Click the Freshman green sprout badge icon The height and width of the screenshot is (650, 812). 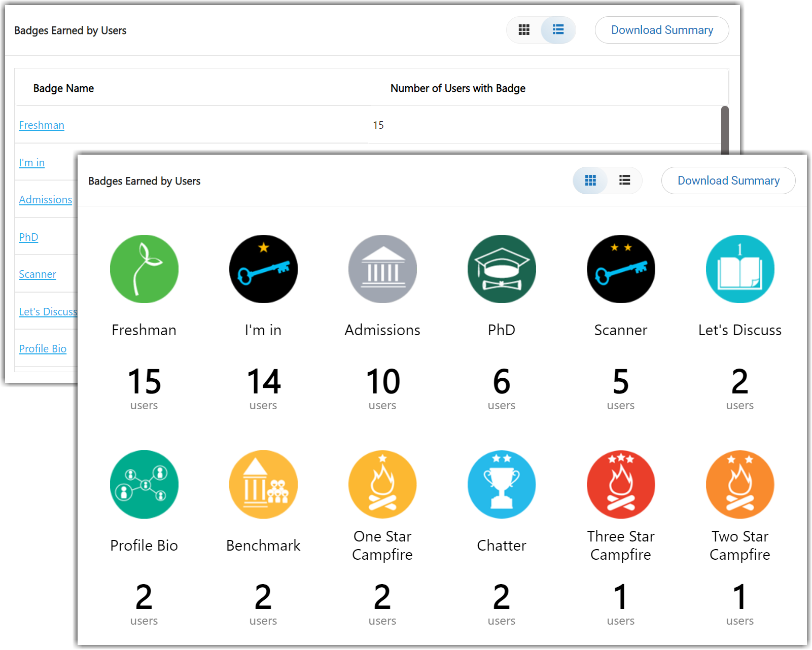pos(144,269)
